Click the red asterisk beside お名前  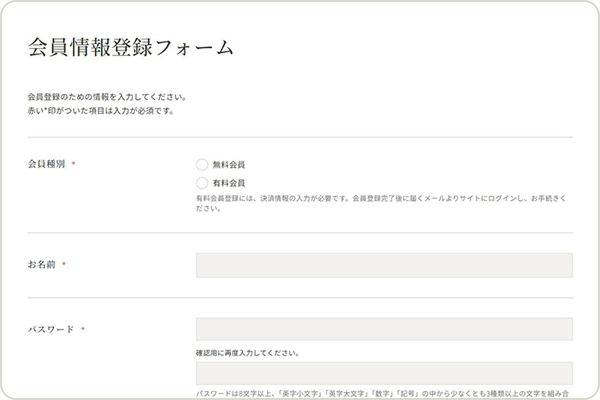point(64,265)
